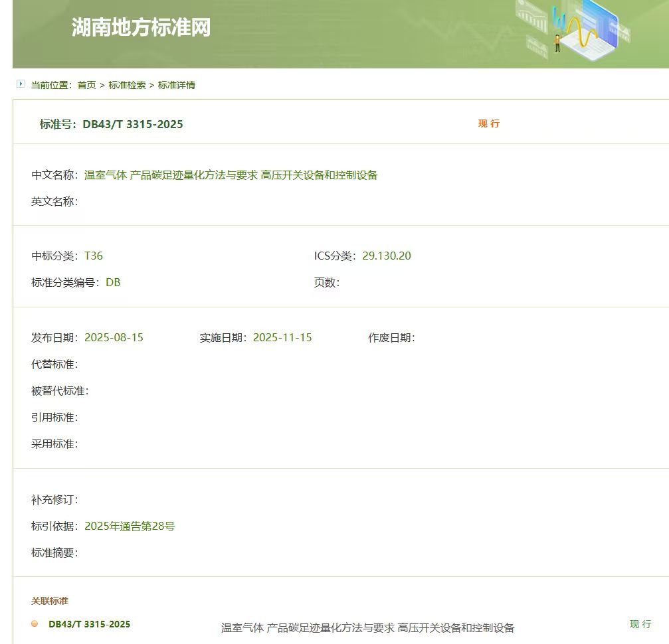Click the green 现行 status in related row

coord(640,624)
